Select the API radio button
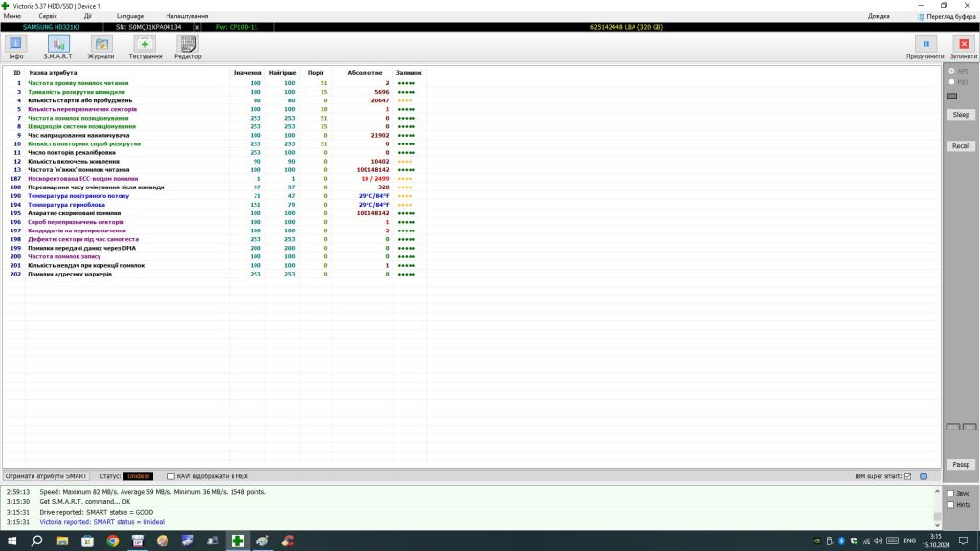 (x=952, y=71)
